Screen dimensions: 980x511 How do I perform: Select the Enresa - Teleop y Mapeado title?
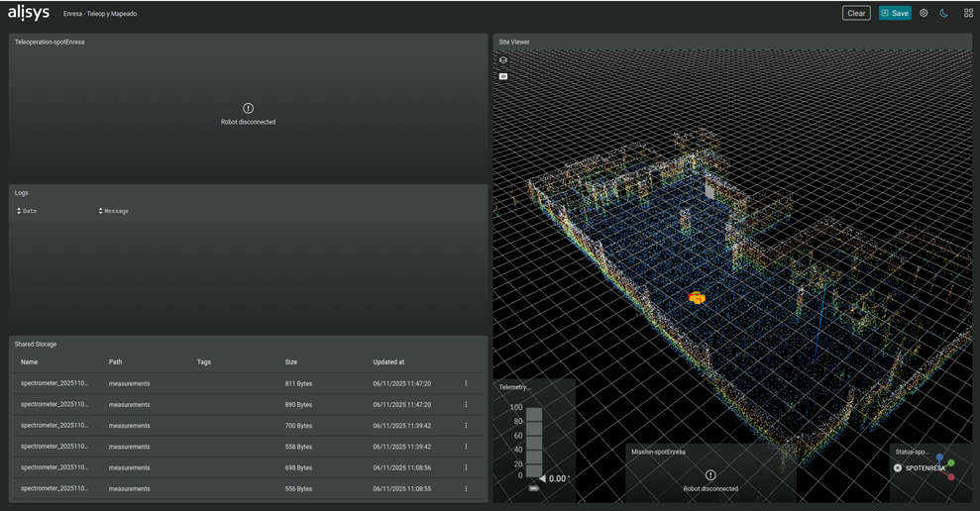point(100,14)
